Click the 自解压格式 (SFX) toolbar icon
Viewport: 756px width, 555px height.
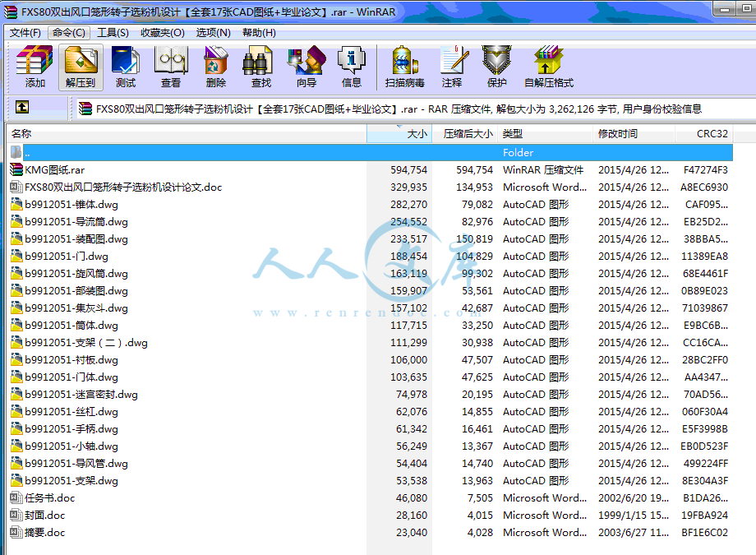click(549, 67)
